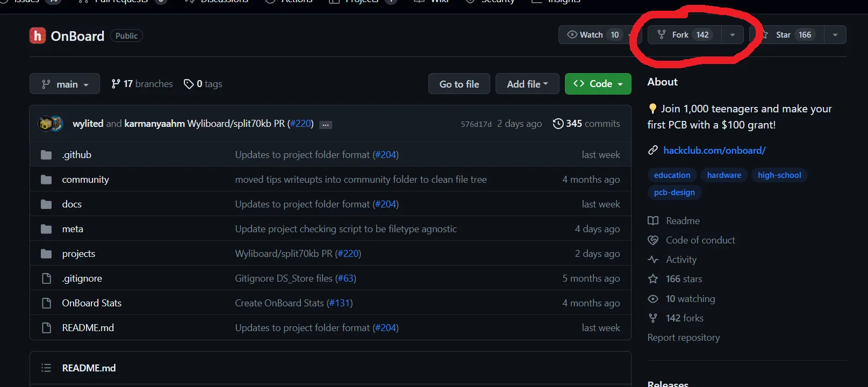Open the hackclub.com/onboard/ link

[714, 150]
